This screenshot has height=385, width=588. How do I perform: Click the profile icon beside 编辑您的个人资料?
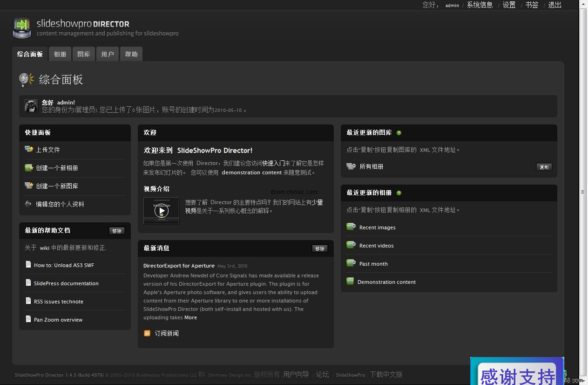click(28, 204)
